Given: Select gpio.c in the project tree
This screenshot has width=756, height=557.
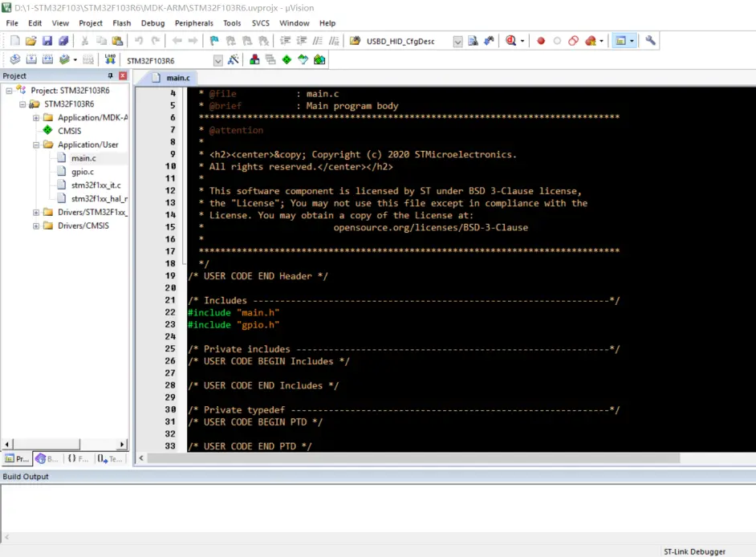Looking at the screenshot, I should [83, 172].
